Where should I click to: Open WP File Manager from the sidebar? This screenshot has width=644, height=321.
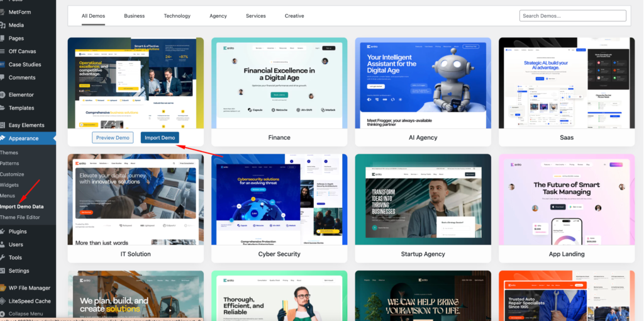pyautogui.click(x=29, y=288)
